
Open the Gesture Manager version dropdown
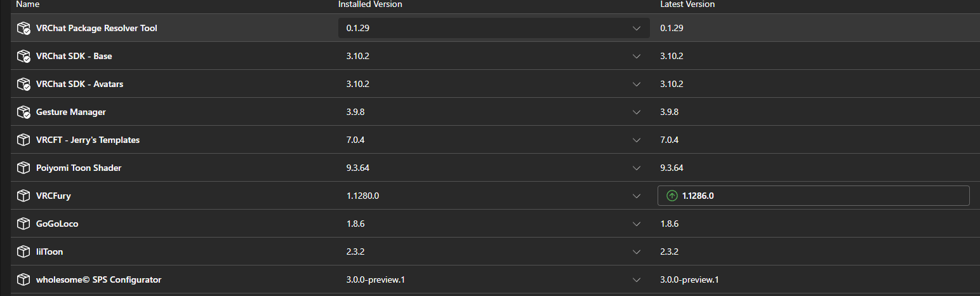point(637,112)
